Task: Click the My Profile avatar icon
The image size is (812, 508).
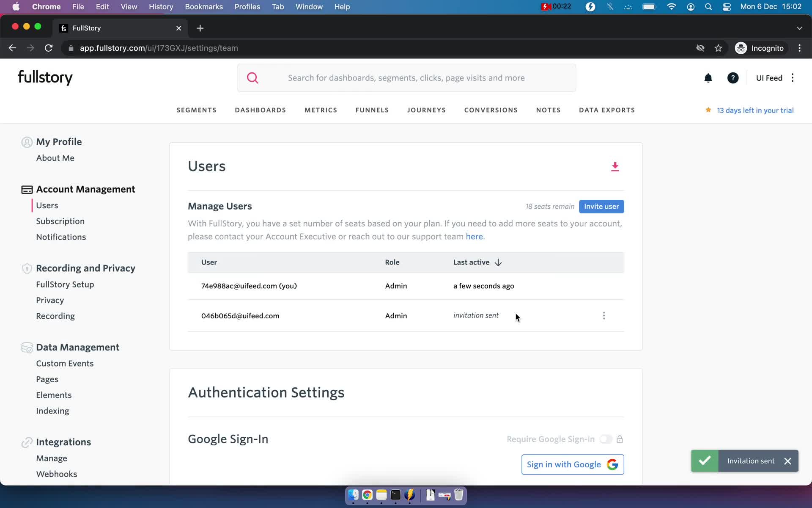Action: coord(27,142)
